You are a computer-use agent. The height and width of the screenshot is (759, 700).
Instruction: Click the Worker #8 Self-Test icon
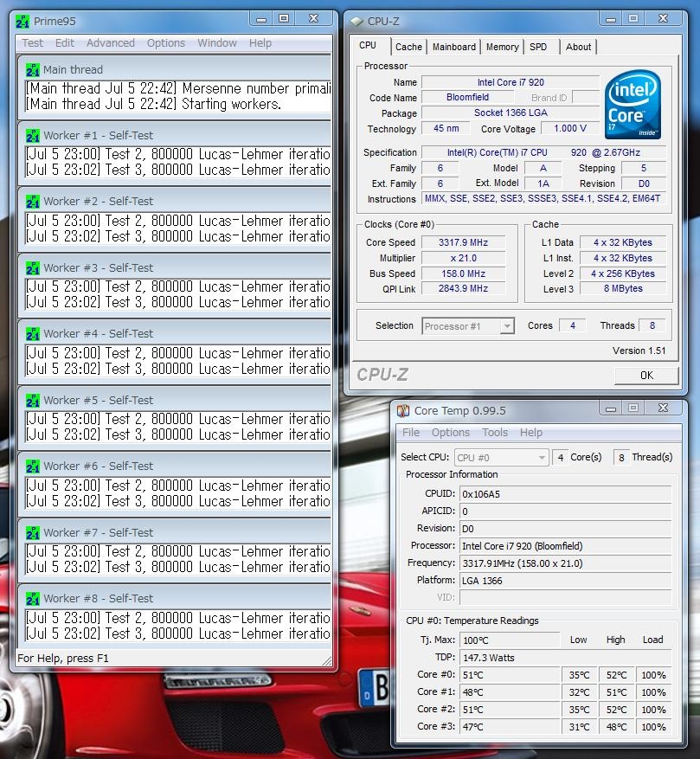point(33,599)
